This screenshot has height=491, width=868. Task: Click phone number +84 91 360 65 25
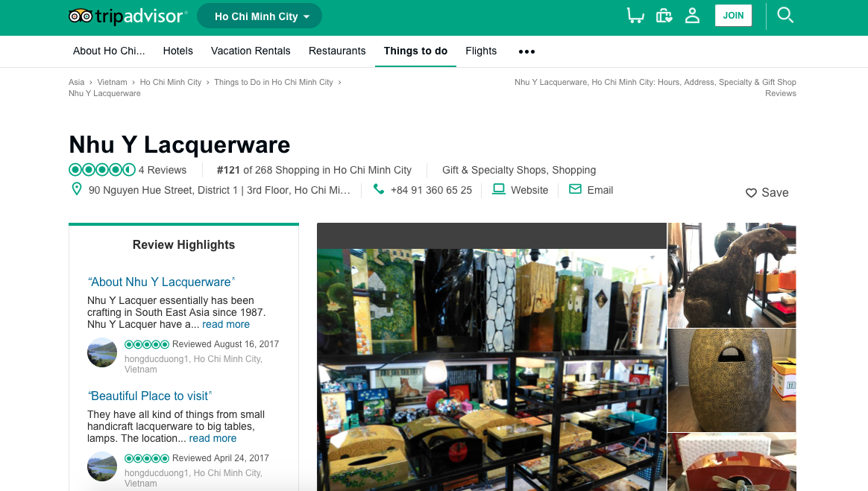tap(431, 190)
